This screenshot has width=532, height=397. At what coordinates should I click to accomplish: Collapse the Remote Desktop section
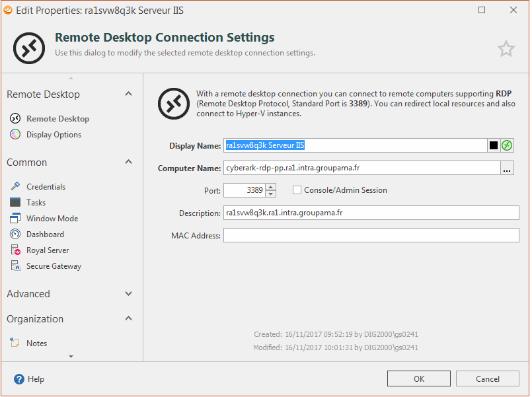(x=128, y=94)
